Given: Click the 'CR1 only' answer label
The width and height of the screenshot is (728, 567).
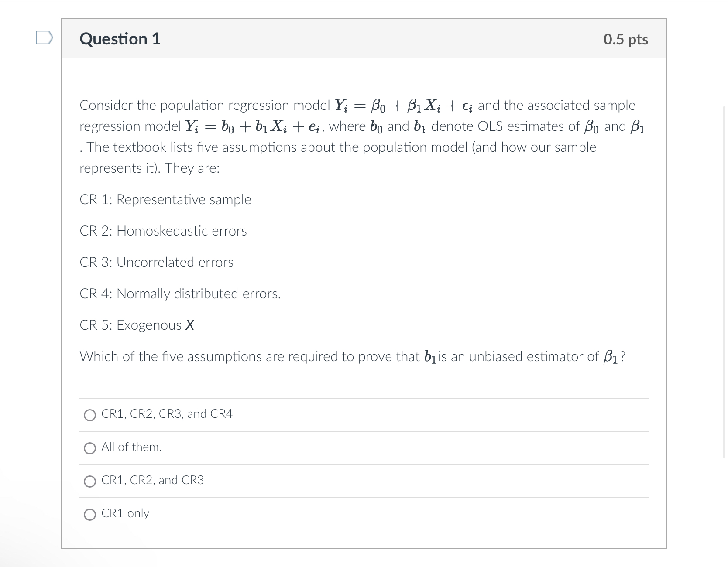Looking at the screenshot, I should click(125, 513).
